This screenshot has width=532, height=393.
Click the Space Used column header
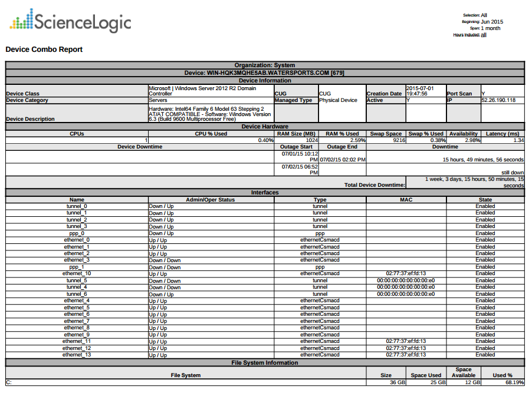426,375
